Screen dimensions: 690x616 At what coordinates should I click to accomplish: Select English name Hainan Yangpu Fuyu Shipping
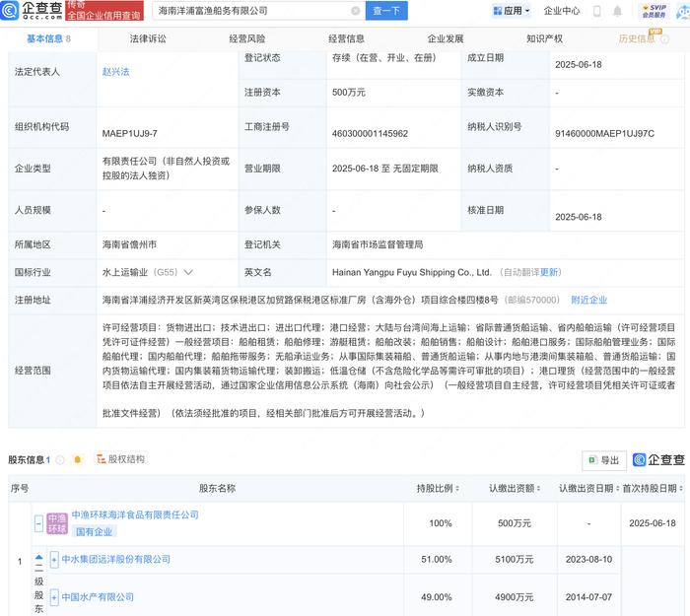pos(411,272)
